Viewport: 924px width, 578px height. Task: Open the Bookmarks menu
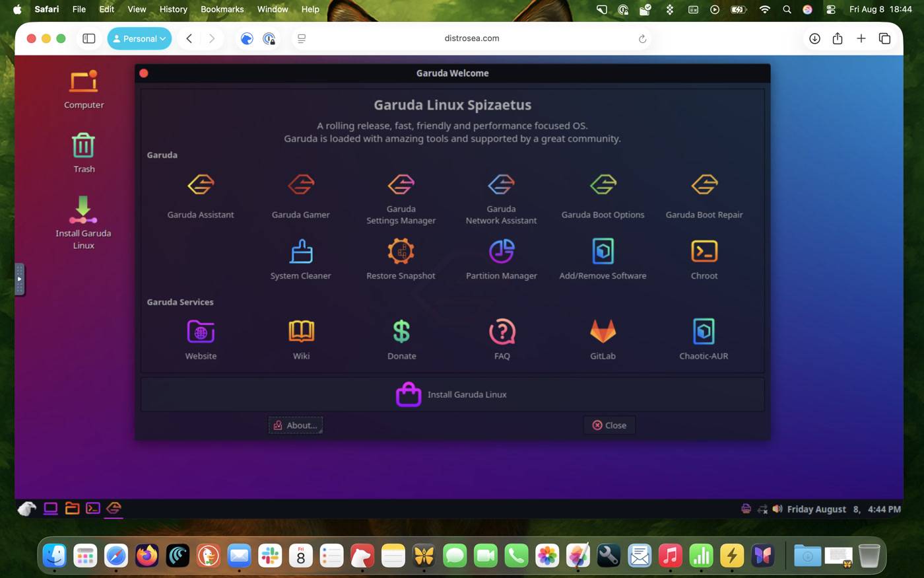click(222, 9)
